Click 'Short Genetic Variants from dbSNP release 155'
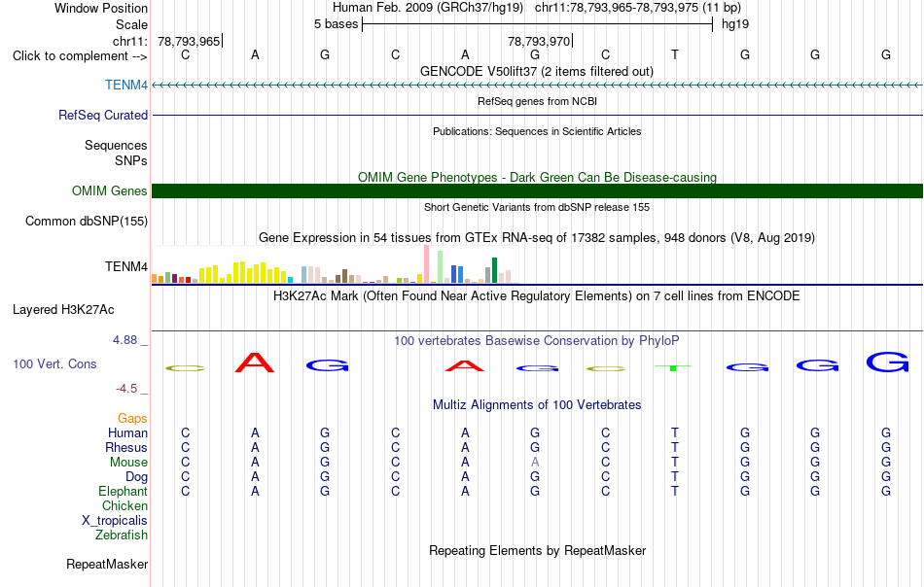 coord(537,207)
